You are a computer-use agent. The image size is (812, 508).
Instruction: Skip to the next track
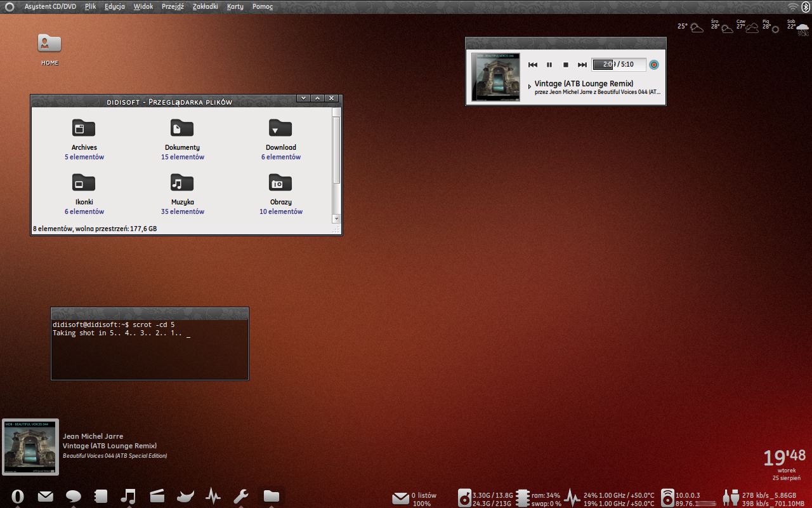click(x=582, y=65)
